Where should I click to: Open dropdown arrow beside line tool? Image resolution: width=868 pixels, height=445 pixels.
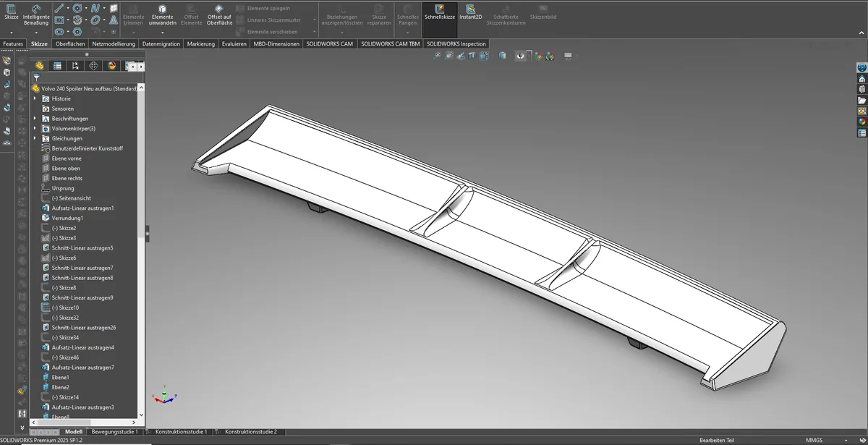point(67,8)
